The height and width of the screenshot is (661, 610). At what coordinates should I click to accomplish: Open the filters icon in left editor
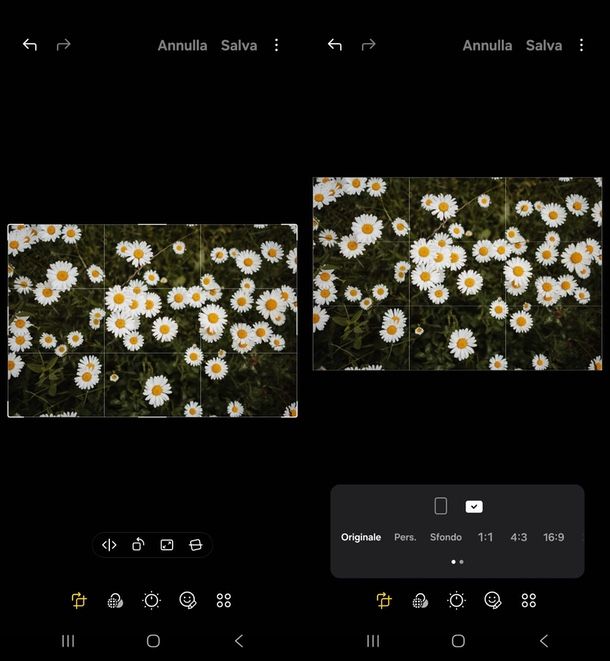point(115,600)
